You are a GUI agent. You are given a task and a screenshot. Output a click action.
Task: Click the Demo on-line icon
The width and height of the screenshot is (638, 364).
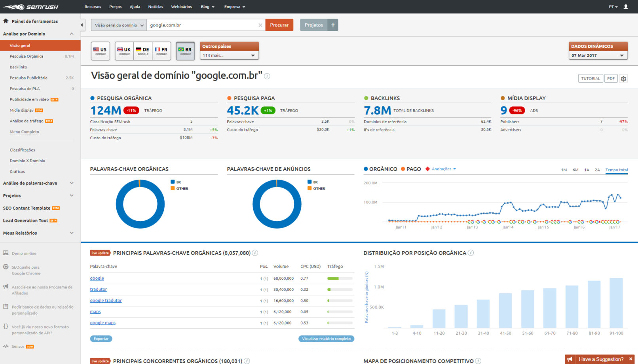point(6,253)
